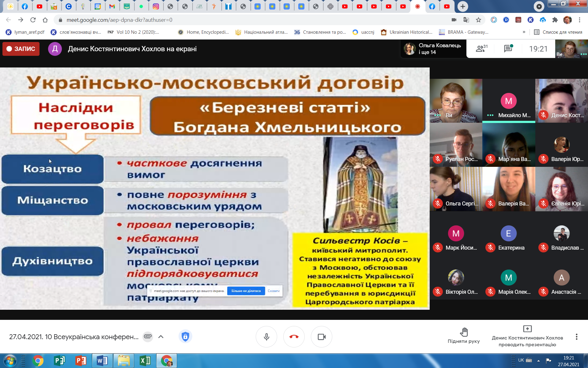Click the ЗАПИС recording indicator
The image size is (588, 368).
(21, 49)
